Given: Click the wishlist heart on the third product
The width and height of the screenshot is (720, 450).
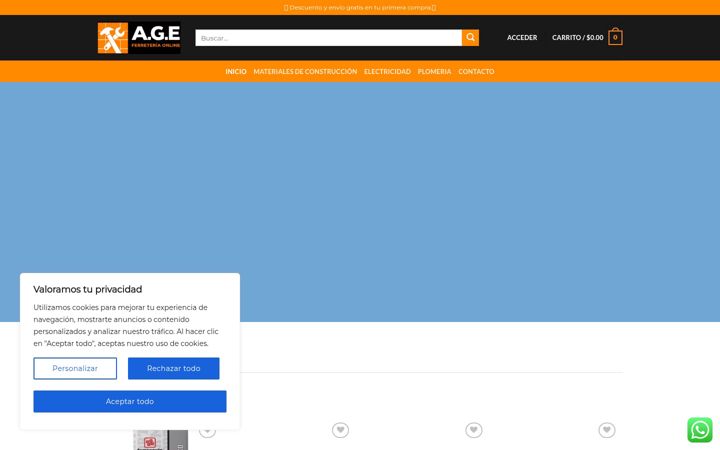Looking at the screenshot, I should pos(473,430).
